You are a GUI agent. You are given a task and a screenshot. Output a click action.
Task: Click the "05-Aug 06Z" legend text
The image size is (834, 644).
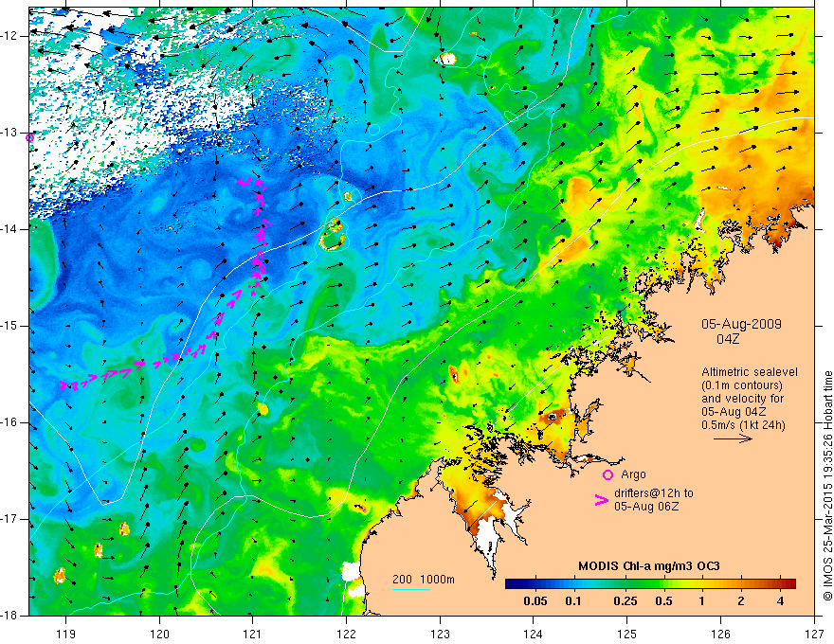pyautogui.click(x=646, y=507)
